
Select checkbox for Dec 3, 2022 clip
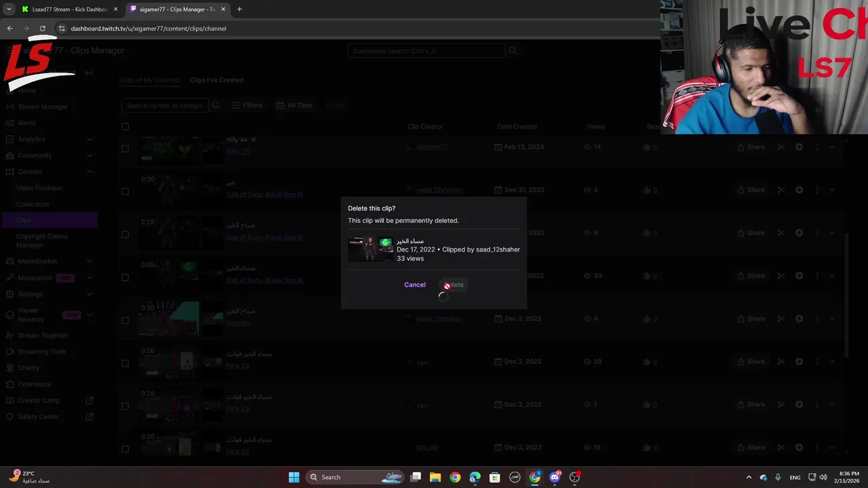click(125, 319)
